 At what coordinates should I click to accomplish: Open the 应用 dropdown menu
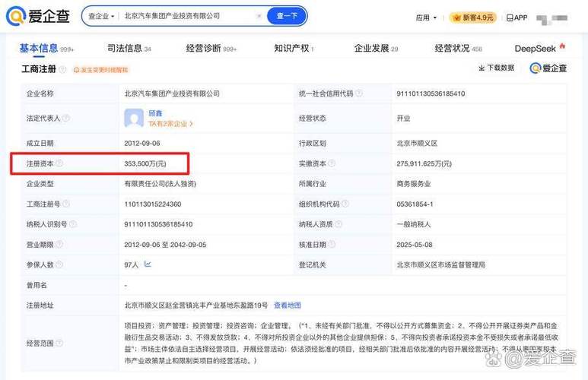click(427, 17)
